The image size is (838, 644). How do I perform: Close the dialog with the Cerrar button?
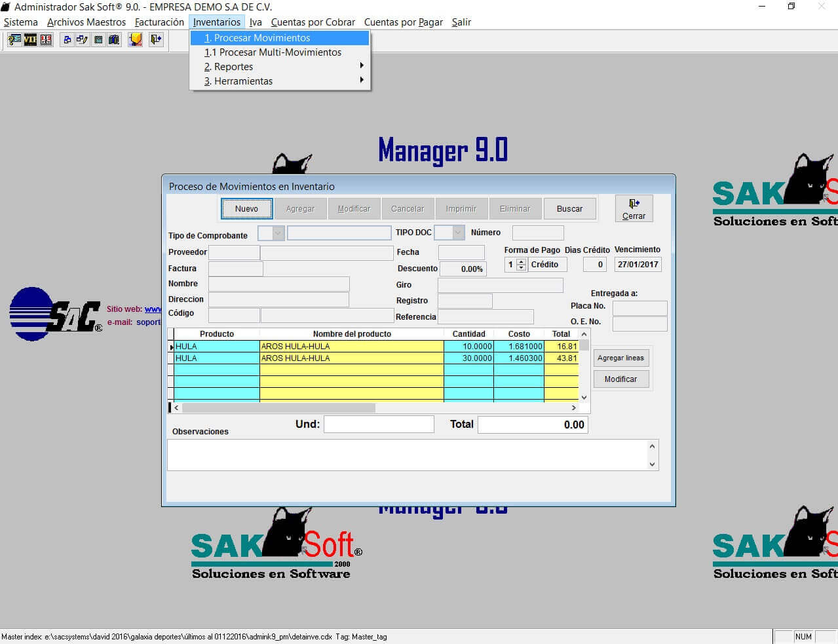coord(634,209)
